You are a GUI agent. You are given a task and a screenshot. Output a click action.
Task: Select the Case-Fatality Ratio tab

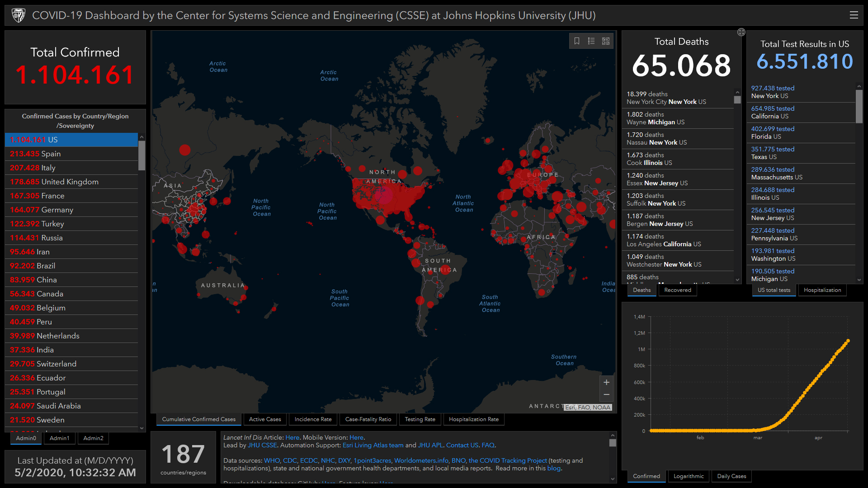pyautogui.click(x=368, y=419)
